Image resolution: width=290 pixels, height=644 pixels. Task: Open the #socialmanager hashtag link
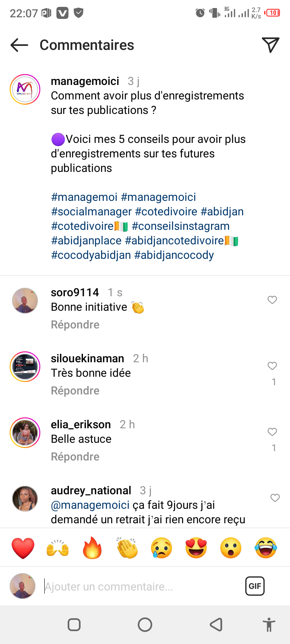91,212
